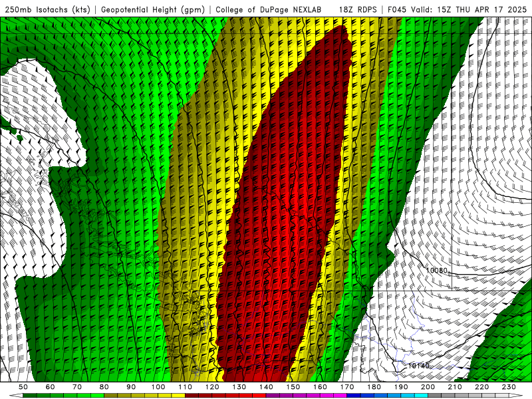Viewport: 532px width, 399px height.
Task: Click the 130 label on the color scale
Action: [x=239, y=387]
